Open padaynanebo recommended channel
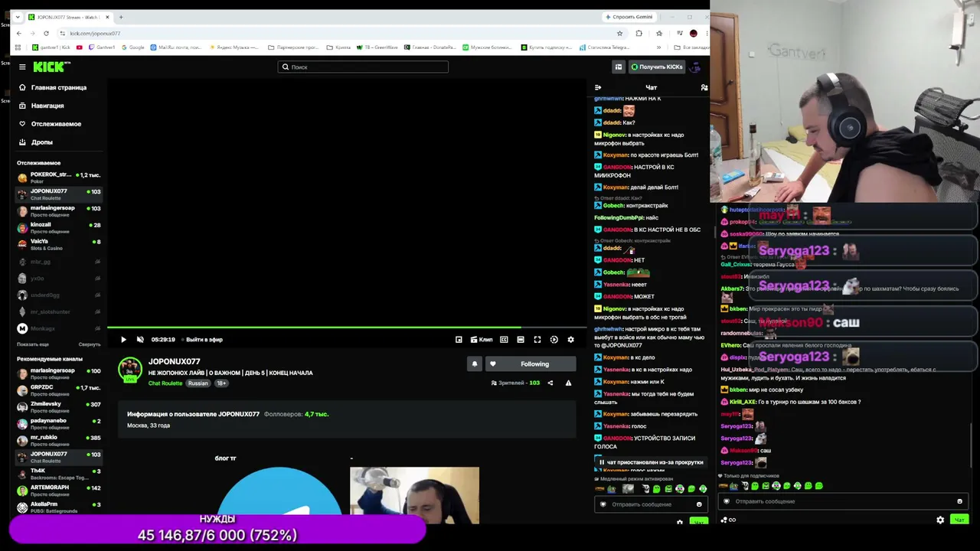This screenshot has width=980, height=551. pos(60,424)
